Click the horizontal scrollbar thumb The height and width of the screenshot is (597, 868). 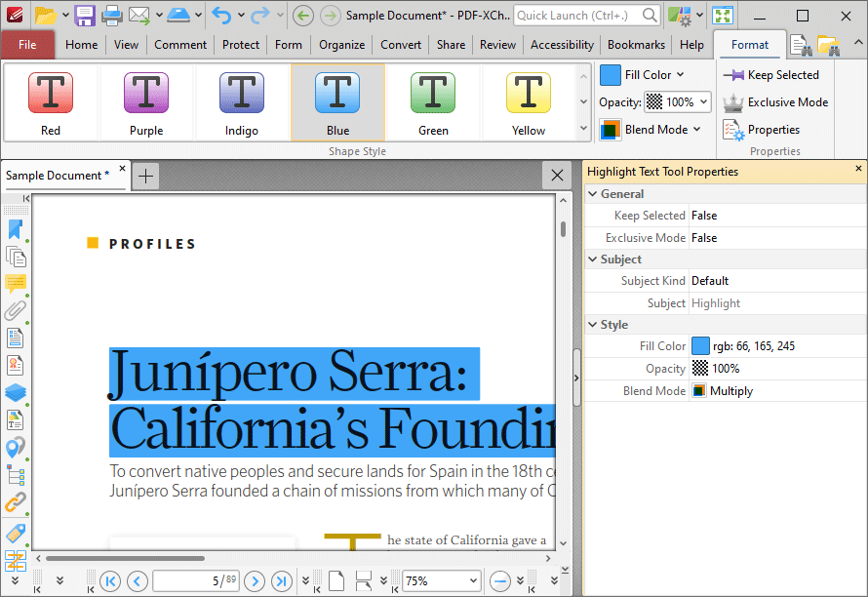[126, 558]
